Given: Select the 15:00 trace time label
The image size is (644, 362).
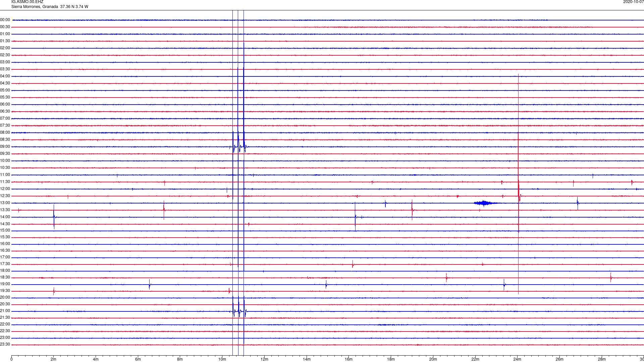Looking at the screenshot, I should pos(5,231).
